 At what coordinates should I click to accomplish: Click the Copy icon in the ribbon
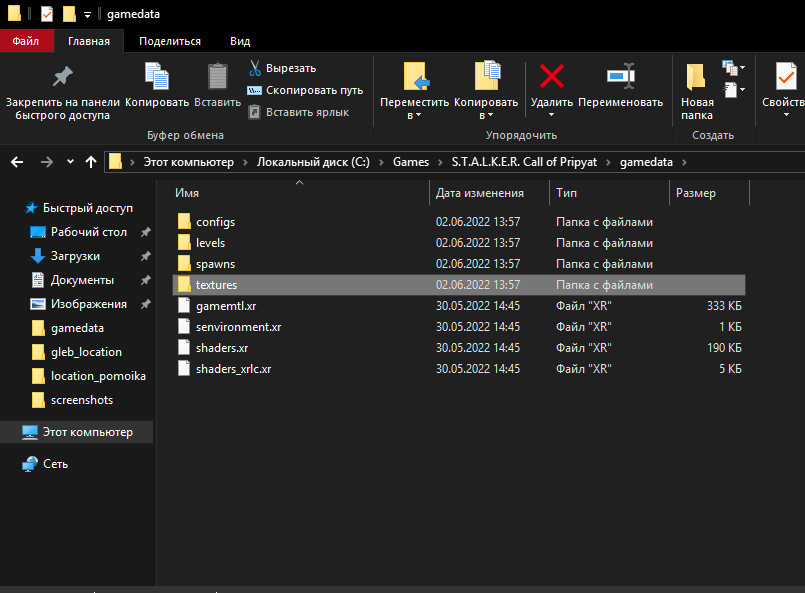[x=157, y=78]
